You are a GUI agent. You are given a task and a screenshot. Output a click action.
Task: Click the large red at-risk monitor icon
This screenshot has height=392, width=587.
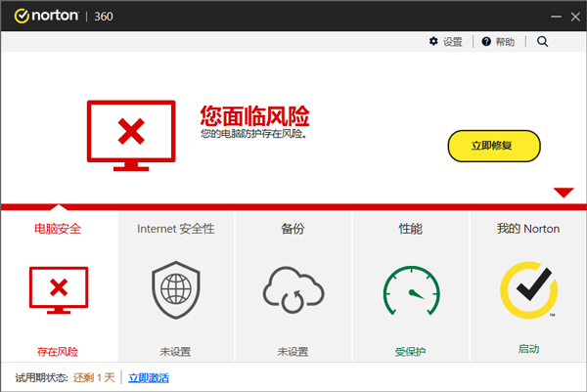click(131, 136)
